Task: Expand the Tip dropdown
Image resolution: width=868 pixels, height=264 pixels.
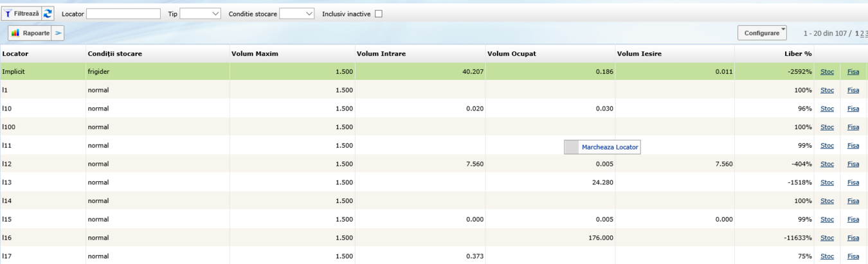Action: (x=200, y=13)
